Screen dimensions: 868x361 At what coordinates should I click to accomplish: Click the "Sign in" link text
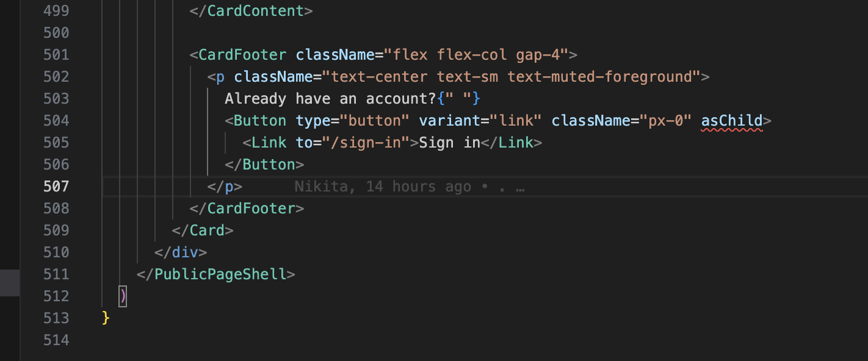[x=449, y=143]
